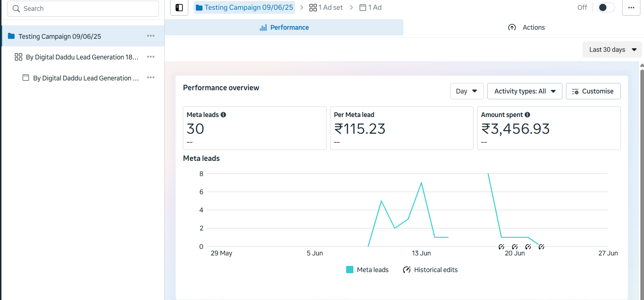The width and height of the screenshot is (644, 300).
Task: Click the search magnifier icon
Action: 16,9
